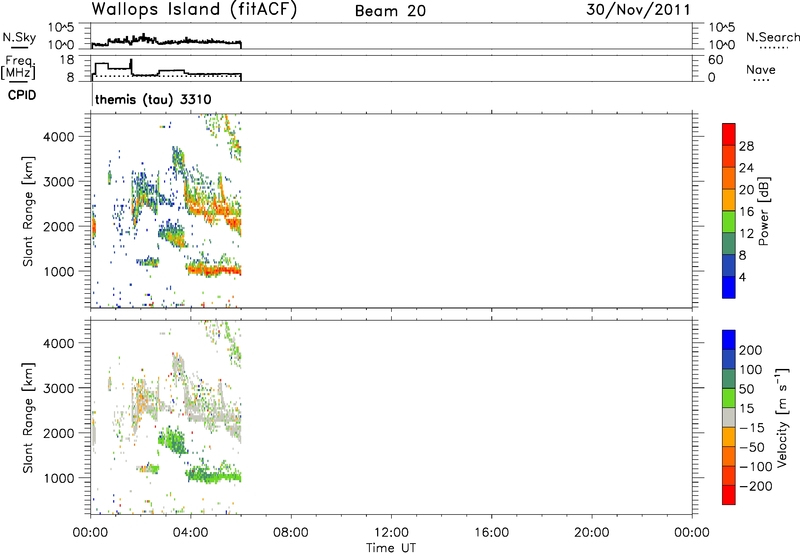Click the 'Beam 20' label

(x=390, y=11)
